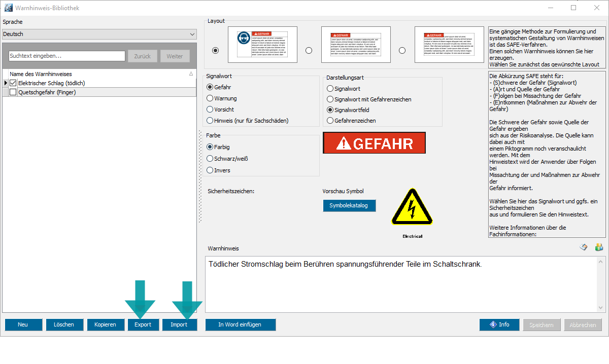Select the Warnung signal word option
Viewport: 609px width, 364px height.
click(210, 98)
